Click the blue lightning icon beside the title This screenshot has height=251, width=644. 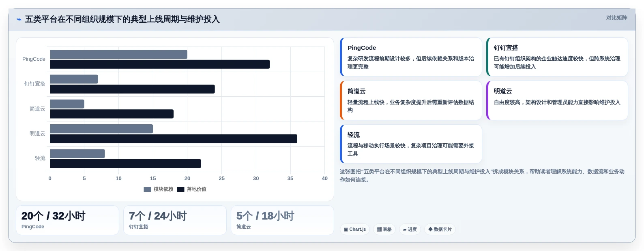19,19
